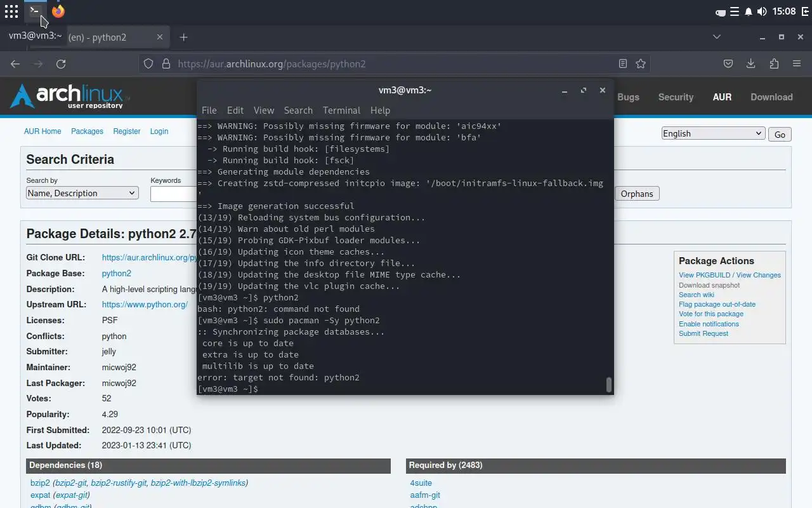Click View Changes link

tap(759, 275)
